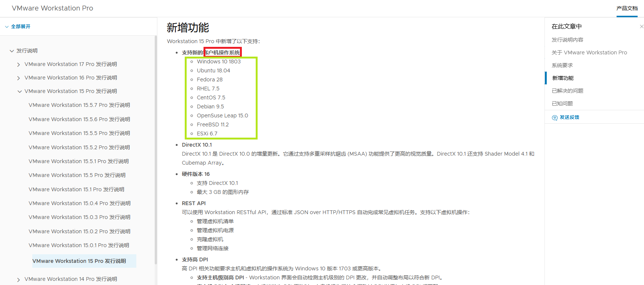Collapse VMware Workstation 15 Pro 发行说明 chevron
This screenshot has height=285, width=644.
click(x=20, y=91)
